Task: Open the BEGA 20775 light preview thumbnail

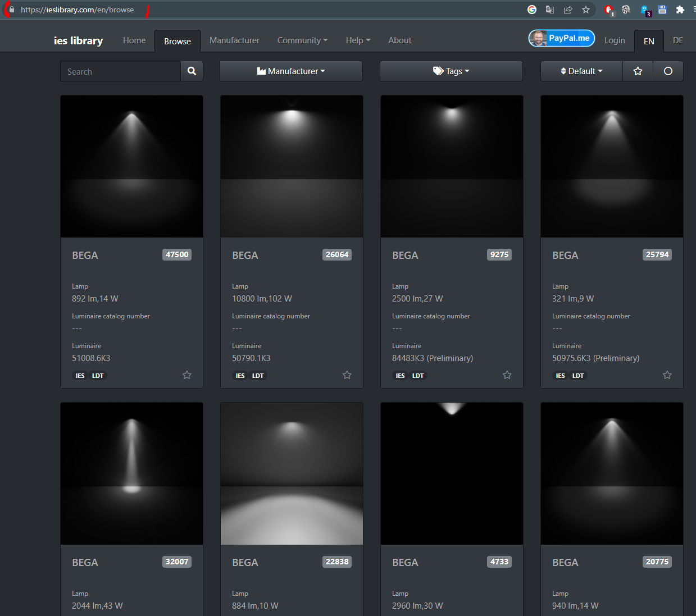Action: [612, 473]
